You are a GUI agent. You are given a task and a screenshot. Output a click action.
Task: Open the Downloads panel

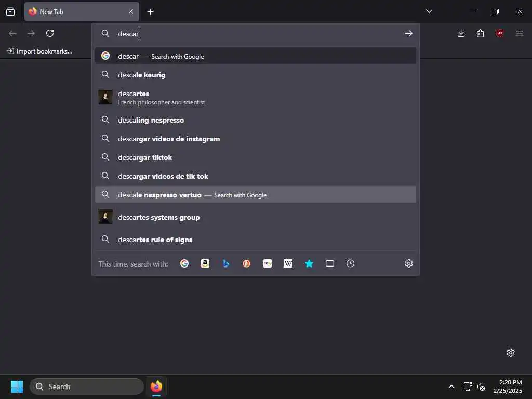pos(461,33)
